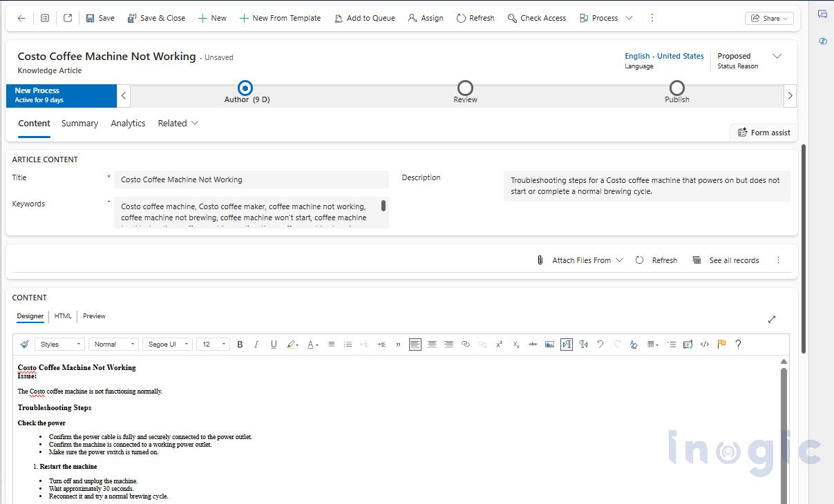834x504 pixels.
Task: Click the Title input field
Action: click(252, 180)
